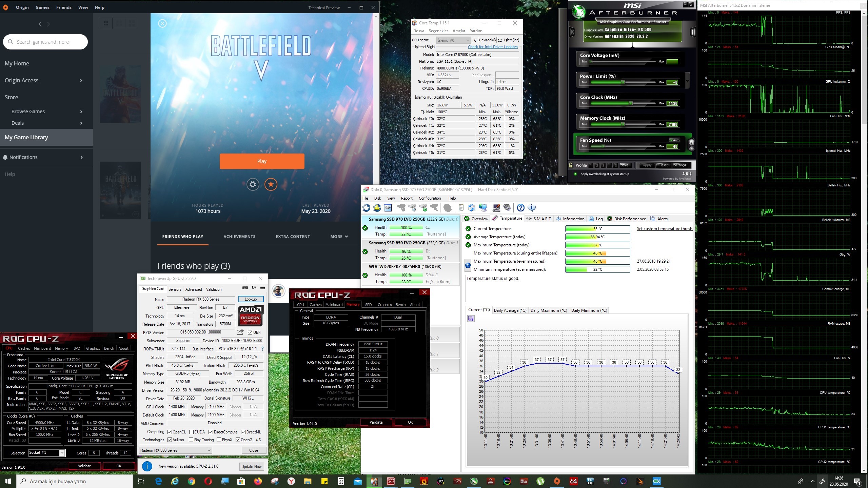
Task: Click the Bus Interface question mark in GPU-Z
Action: [262, 349]
